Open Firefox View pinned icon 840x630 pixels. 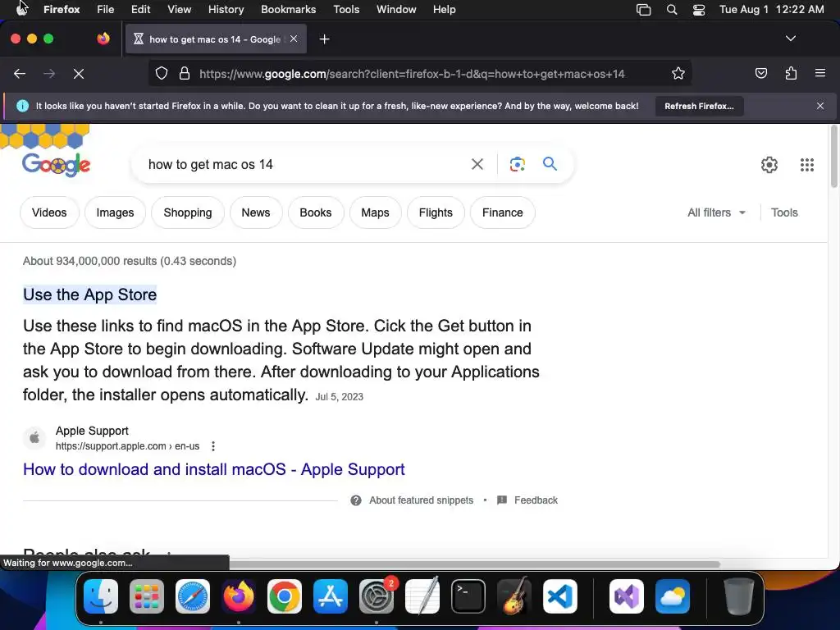[x=103, y=39]
